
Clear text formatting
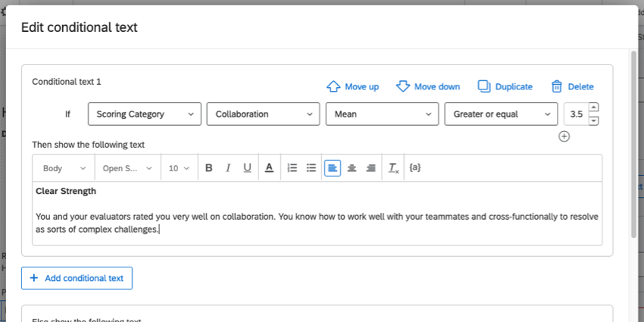click(393, 168)
